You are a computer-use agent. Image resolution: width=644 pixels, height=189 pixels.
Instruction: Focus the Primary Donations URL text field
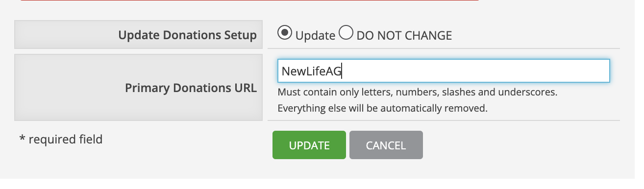click(x=444, y=71)
